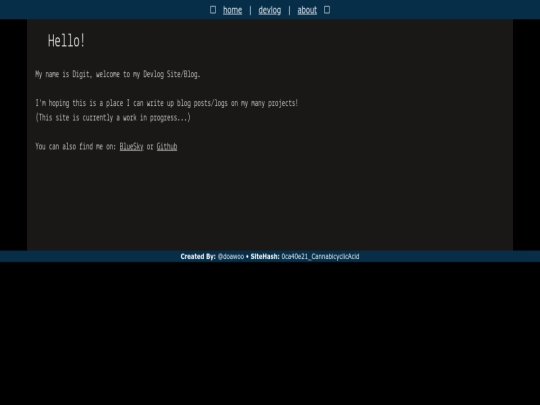The height and width of the screenshot is (405, 540).
Task: Click the square icon before home
Action: 213,10
